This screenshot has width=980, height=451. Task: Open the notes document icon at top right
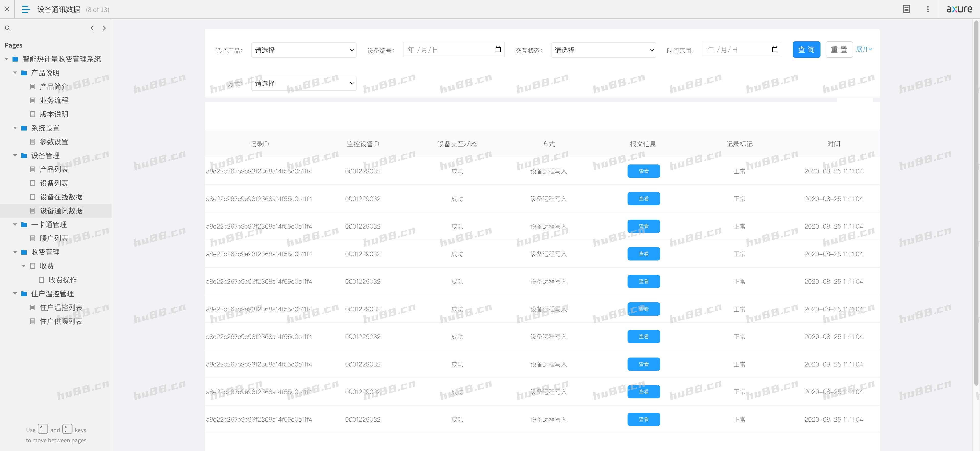906,9
